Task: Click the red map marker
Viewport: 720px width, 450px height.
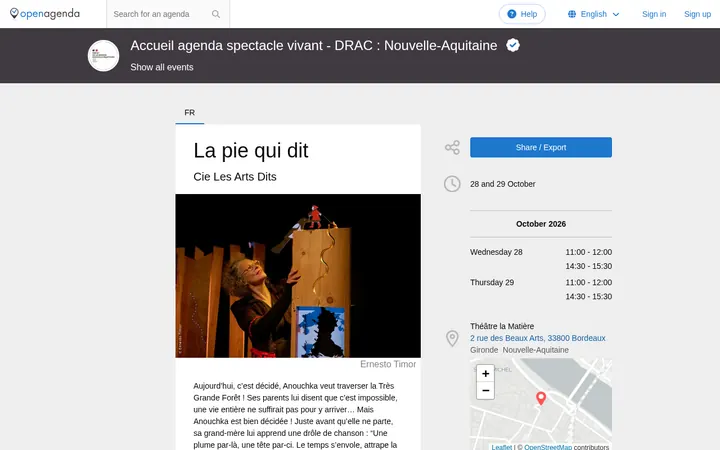Action: click(x=541, y=398)
